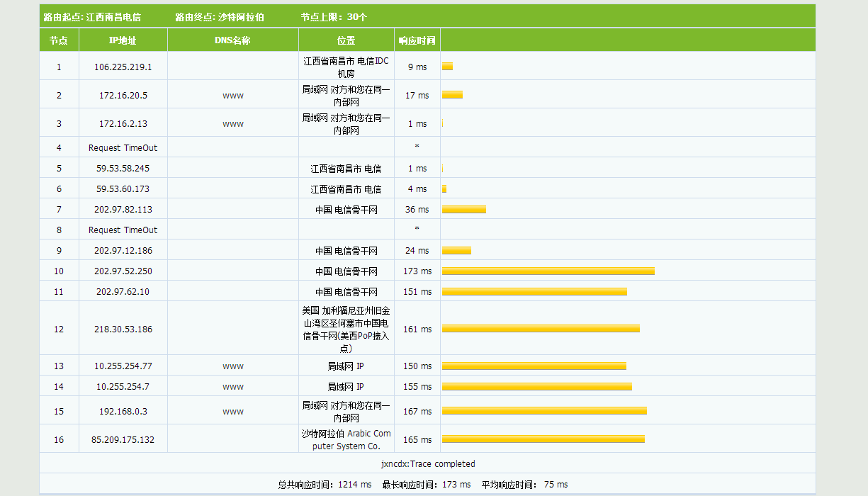Image resolution: width=868 pixels, height=496 pixels.
Task: Select IP address 85.209.175.132
Action: [123, 440]
